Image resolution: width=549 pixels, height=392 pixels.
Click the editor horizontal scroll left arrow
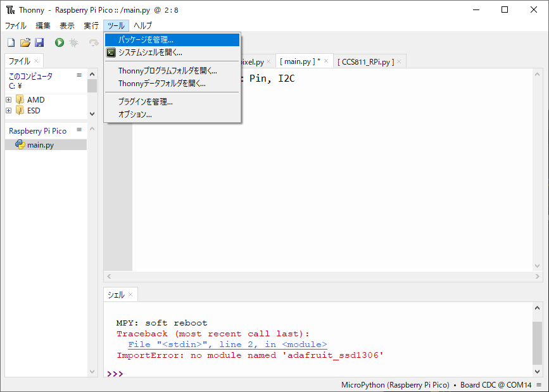pos(109,276)
